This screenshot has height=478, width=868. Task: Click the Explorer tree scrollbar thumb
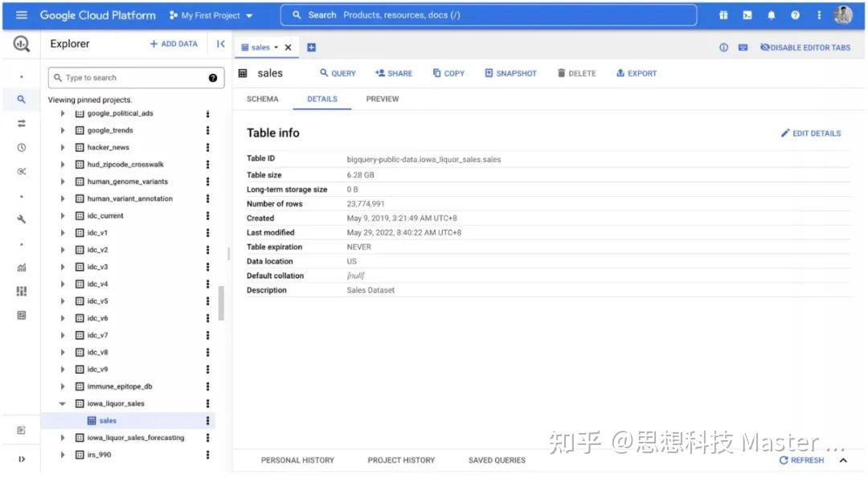pyautogui.click(x=221, y=303)
